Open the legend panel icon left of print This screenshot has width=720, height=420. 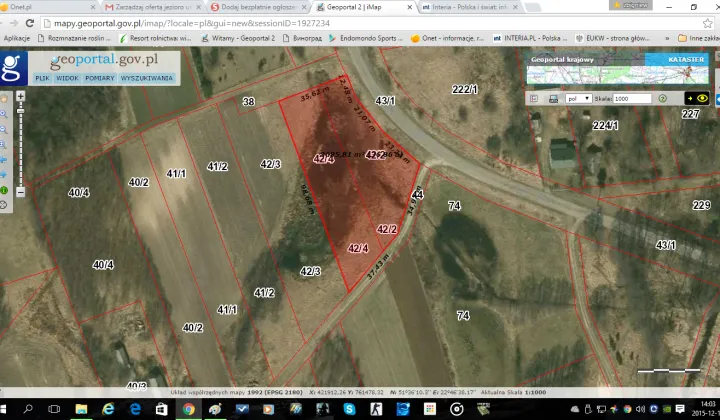(534, 99)
